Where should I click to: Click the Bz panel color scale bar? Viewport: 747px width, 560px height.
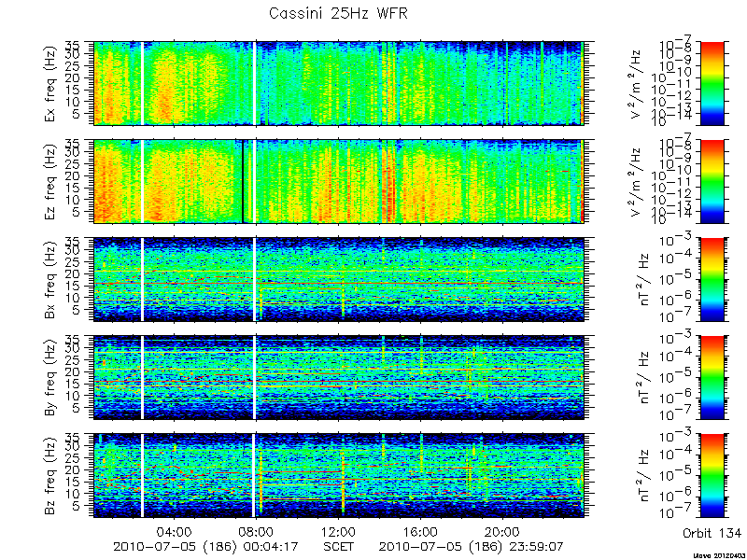(x=712, y=476)
